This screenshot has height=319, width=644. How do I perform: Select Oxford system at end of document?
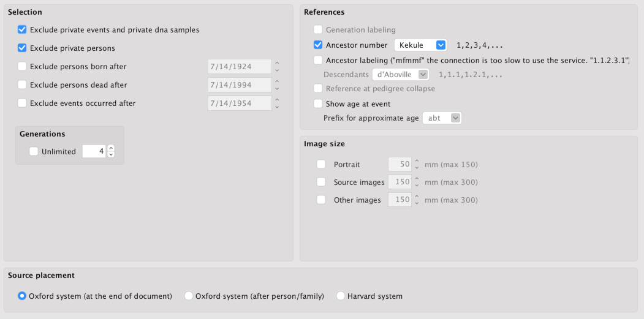pyautogui.click(x=23, y=296)
